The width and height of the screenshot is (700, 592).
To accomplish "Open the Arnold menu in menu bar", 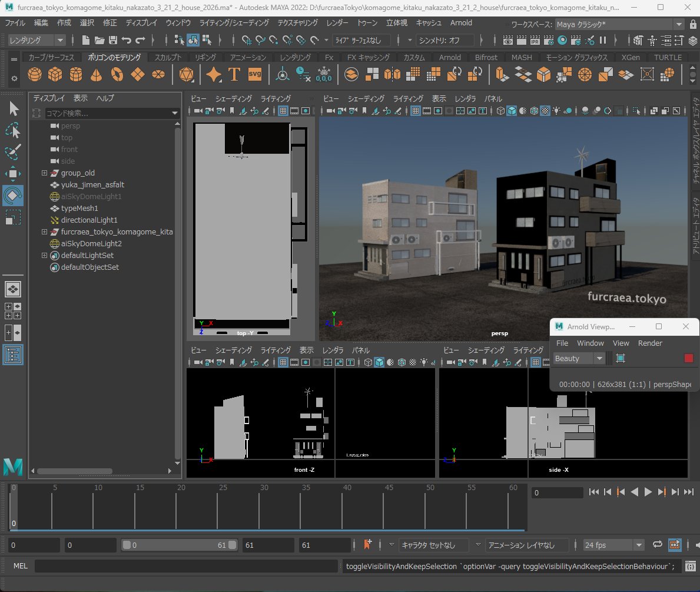I will pos(460,22).
